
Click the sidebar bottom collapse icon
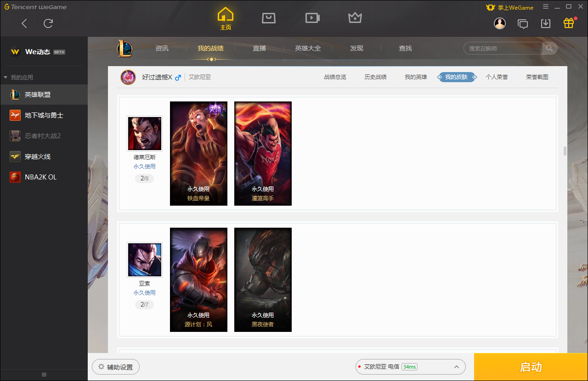pos(44,375)
